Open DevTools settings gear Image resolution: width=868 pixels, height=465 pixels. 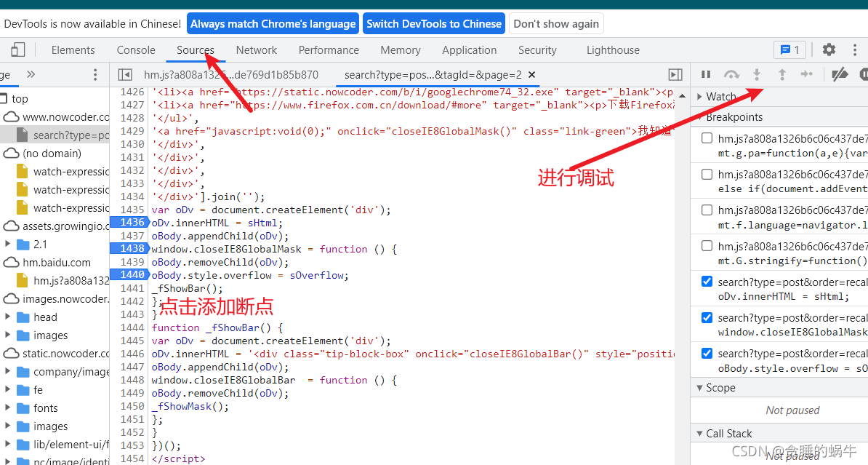click(x=829, y=50)
